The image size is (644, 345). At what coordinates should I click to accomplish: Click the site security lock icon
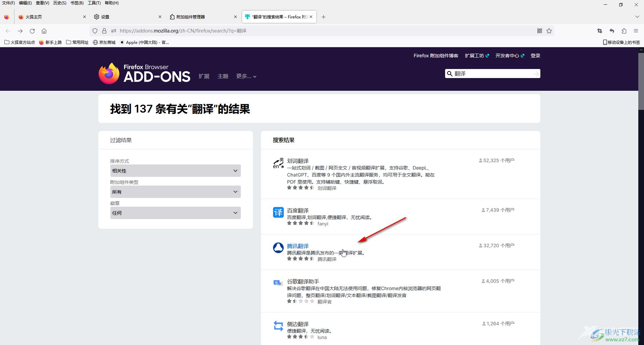pyautogui.click(x=104, y=31)
